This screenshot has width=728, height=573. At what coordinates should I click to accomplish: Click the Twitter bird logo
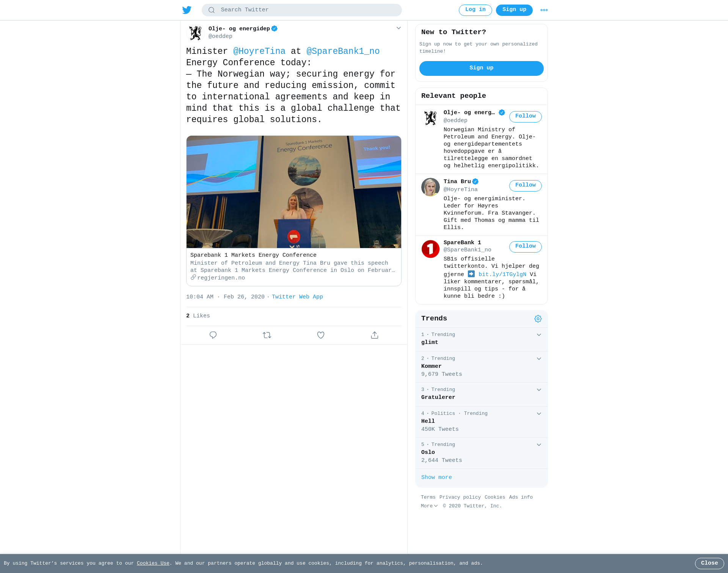[187, 10]
